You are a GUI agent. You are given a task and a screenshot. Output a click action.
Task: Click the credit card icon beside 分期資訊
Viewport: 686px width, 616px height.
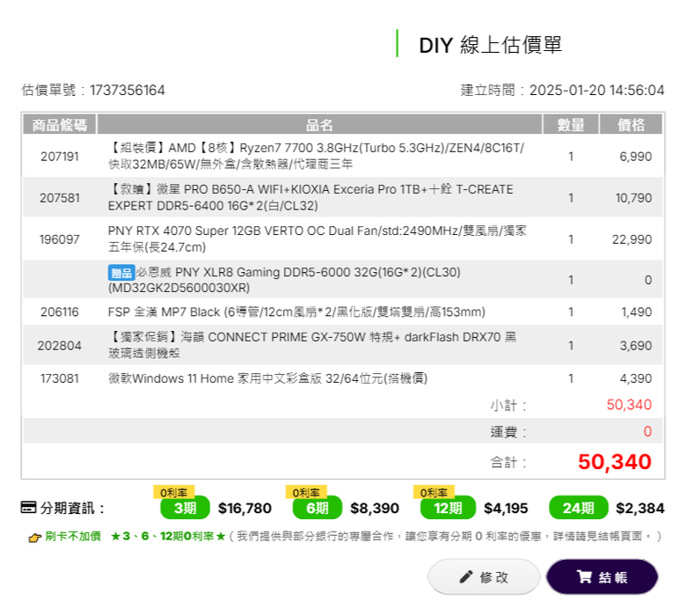[28, 508]
